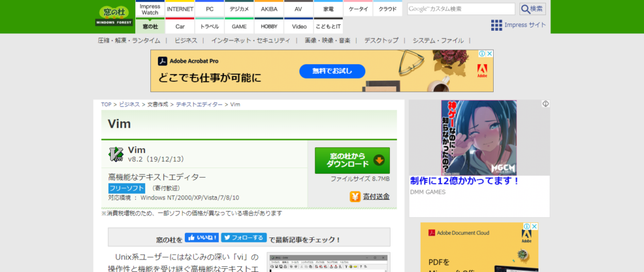The image size is (644, 272).
Task: Open the 家電 tab
Action: point(328,9)
